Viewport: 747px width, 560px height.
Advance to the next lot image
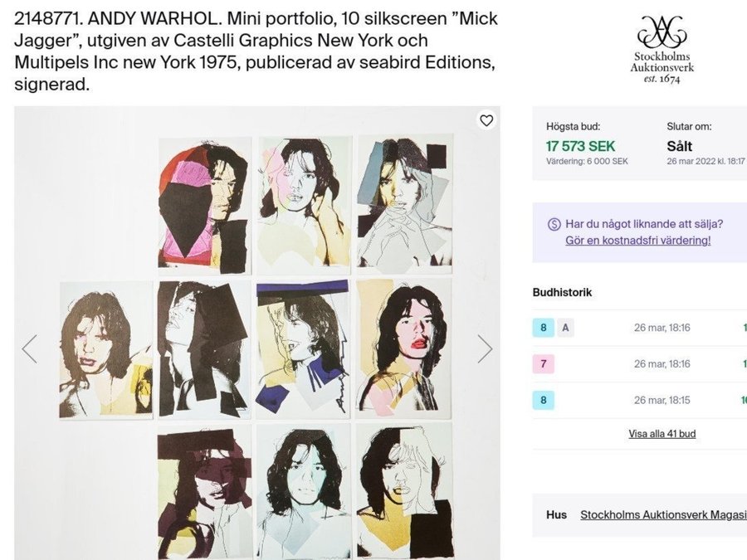pos(485,348)
